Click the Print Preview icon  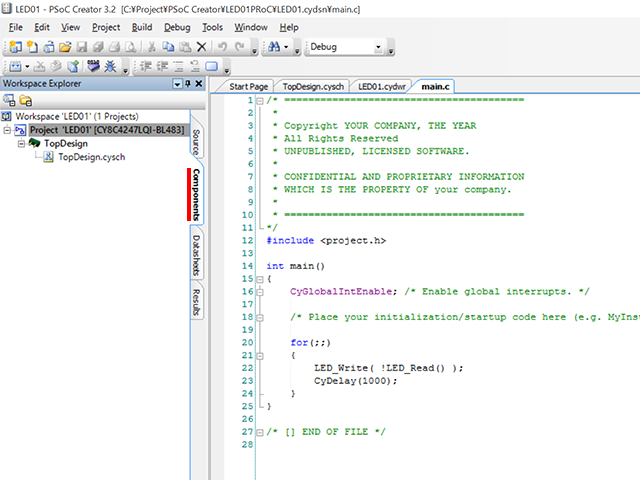[131, 47]
